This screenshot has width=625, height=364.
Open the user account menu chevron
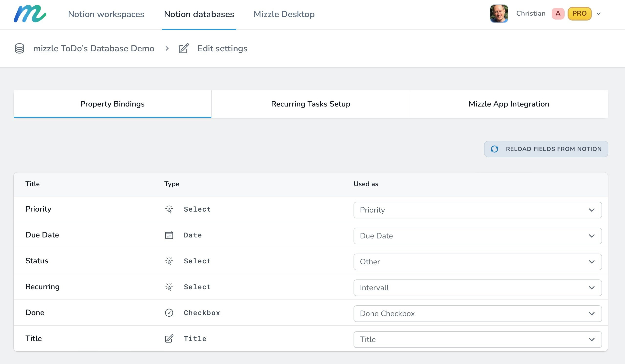(599, 14)
